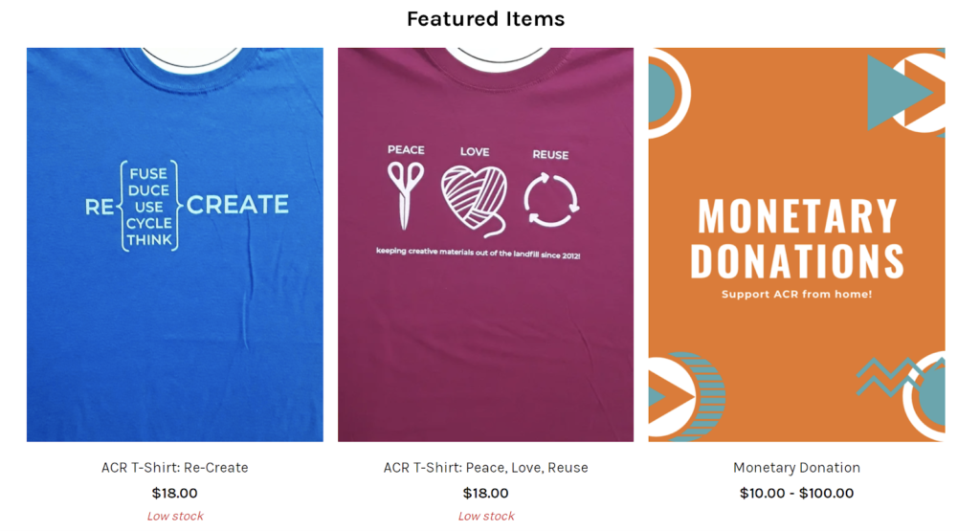The width and height of the screenshot is (980, 531).
Task: Click the teal zigzag lines on donation banner
Action: pyautogui.click(x=889, y=377)
